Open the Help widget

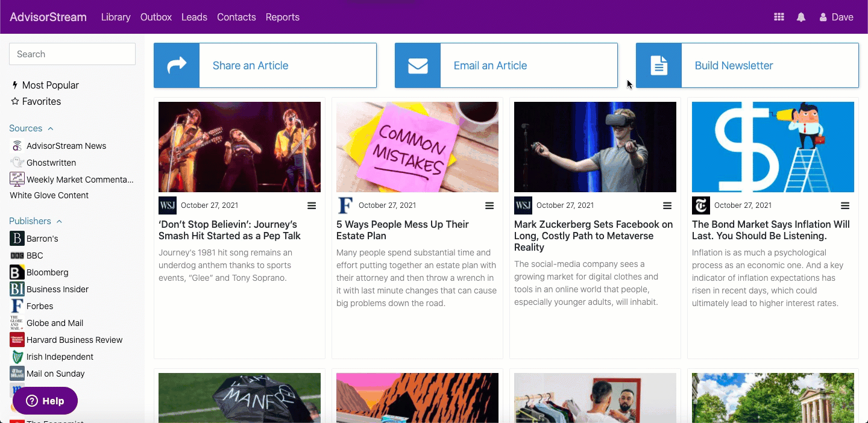[45, 401]
